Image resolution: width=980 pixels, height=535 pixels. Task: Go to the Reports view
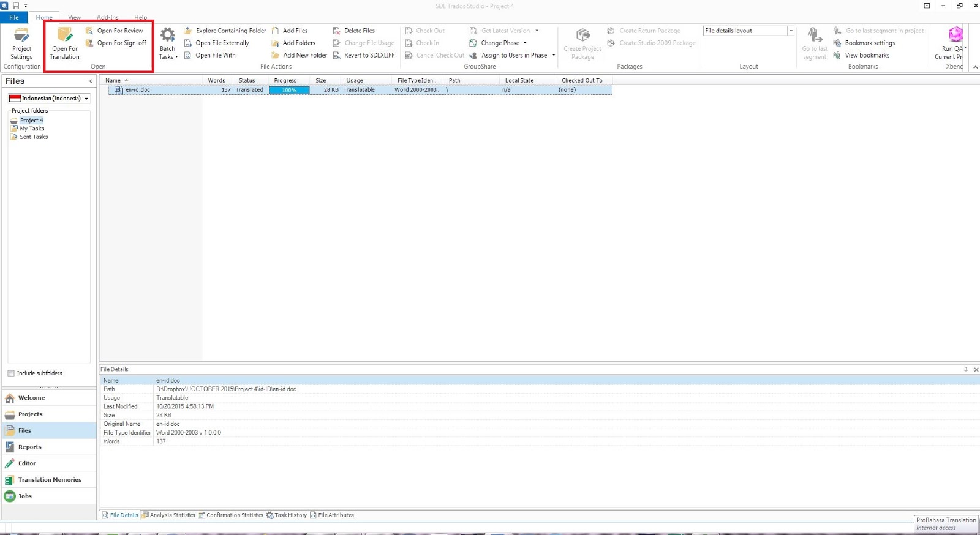49,447
